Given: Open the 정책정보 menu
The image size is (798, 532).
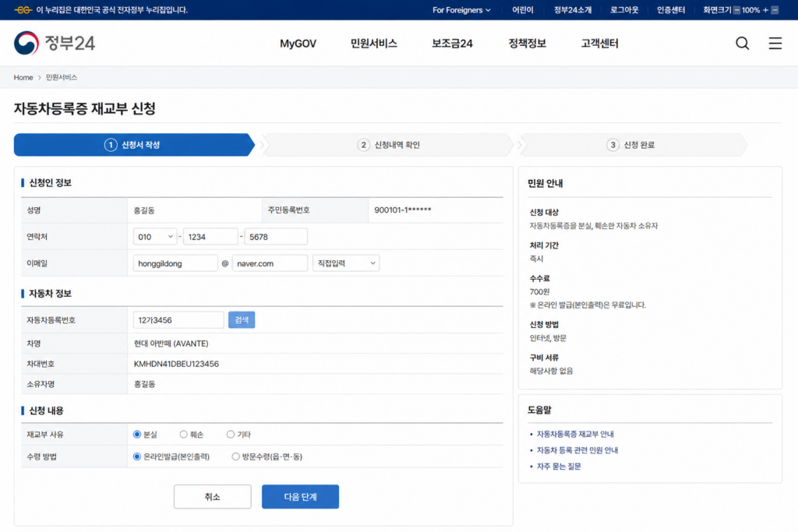Looking at the screenshot, I should tap(528, 44).
